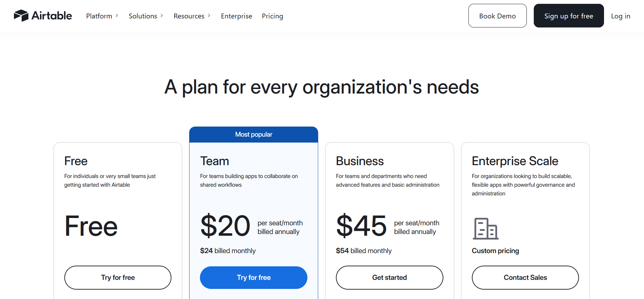644x299 pixels.
Task: Expand the Resources menu chevron
Action: click(x=209, y=16)
